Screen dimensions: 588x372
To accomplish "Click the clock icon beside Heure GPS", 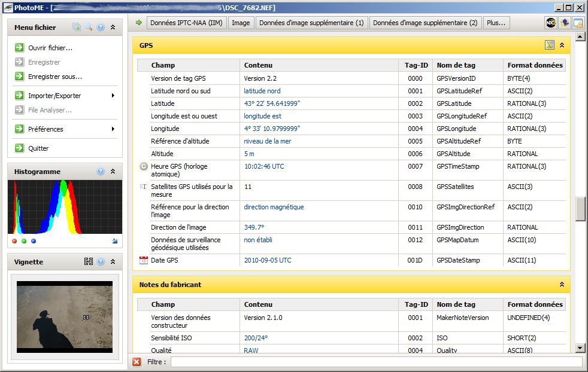I will pyautogui.click(x=143, y=166).
